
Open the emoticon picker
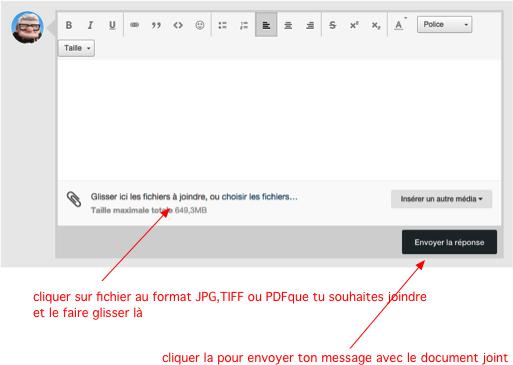click(200, 25)
